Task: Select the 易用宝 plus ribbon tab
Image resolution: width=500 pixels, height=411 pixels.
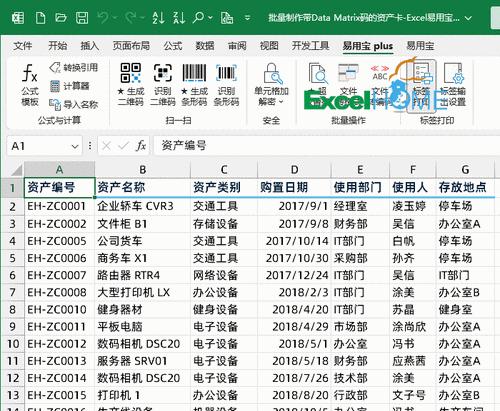Action: pyautogui.click(x=368, y=46)
